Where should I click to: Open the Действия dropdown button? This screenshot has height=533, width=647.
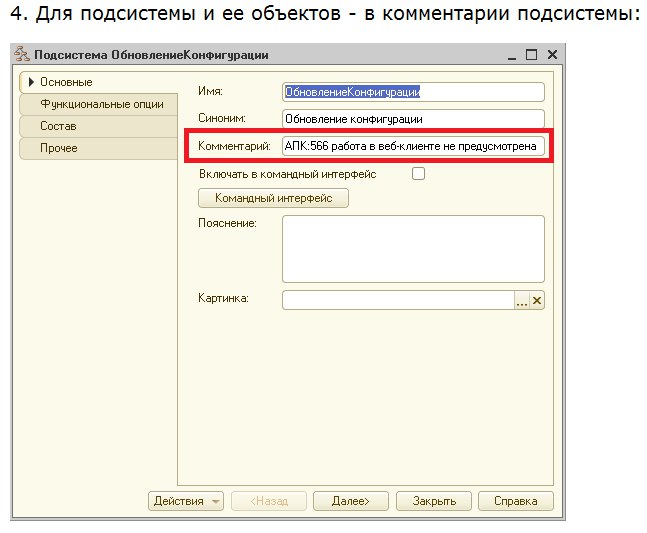[x=186, y=501]
